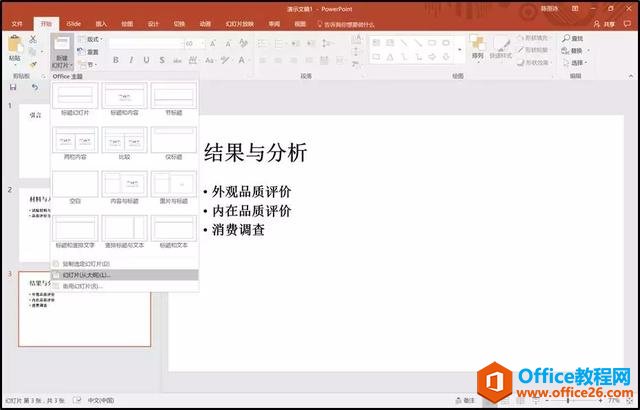Click the Decrease Font Size icon
The width and height of the screenshot is (640, 410).
coord(228,43)
